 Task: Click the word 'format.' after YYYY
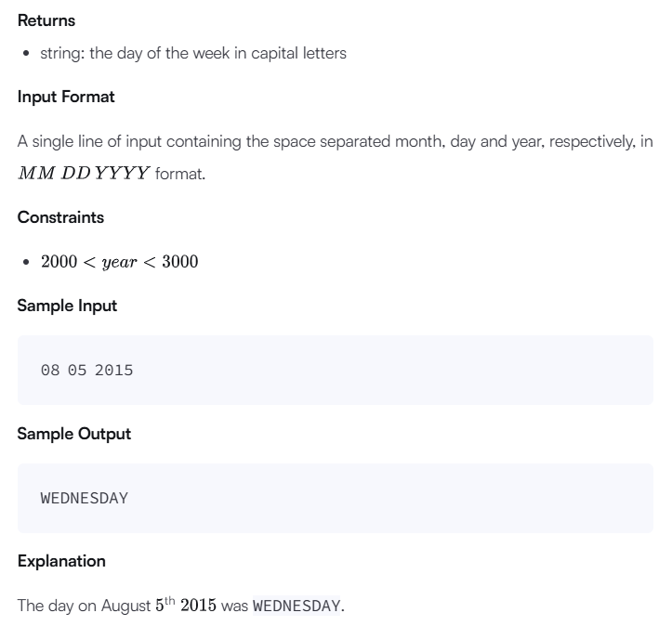point(180,174)
